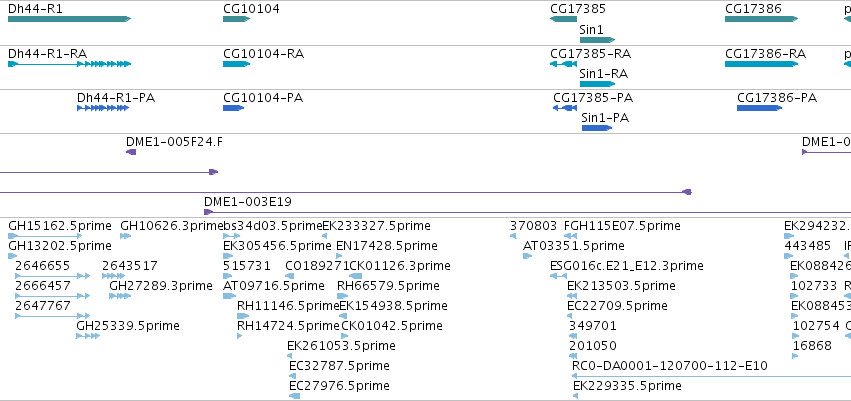This screenshot has width=851, height=401.
Task: Click the GH27289.3prime EST
Action: tap(120, 296)
